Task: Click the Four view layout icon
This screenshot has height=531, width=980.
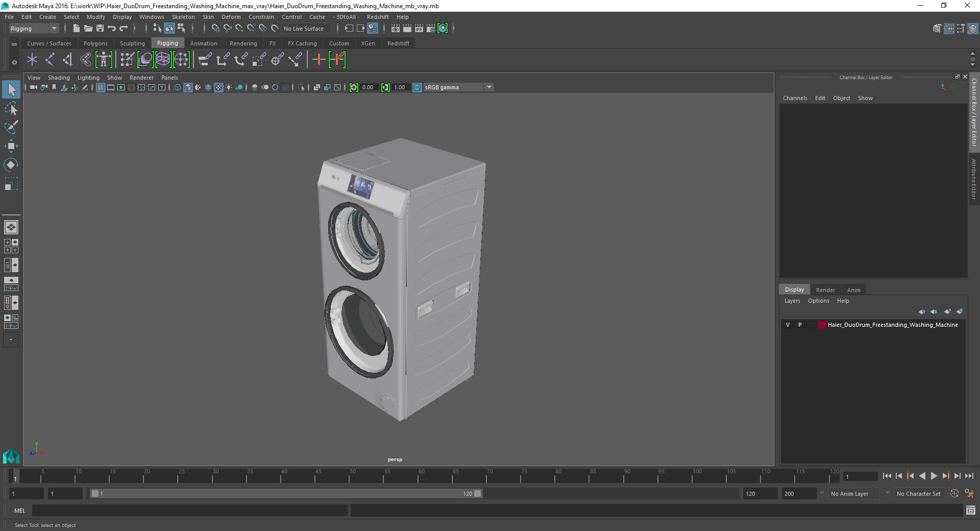Action: 11,246
